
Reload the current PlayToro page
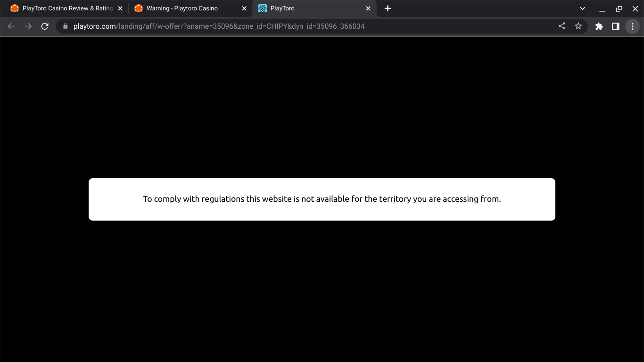tap(45, 26)
